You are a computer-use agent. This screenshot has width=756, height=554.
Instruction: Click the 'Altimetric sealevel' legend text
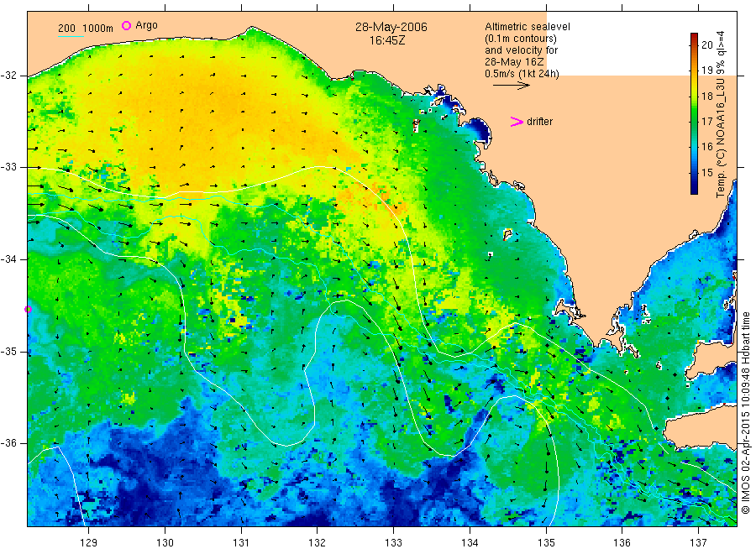coord(528,27)
